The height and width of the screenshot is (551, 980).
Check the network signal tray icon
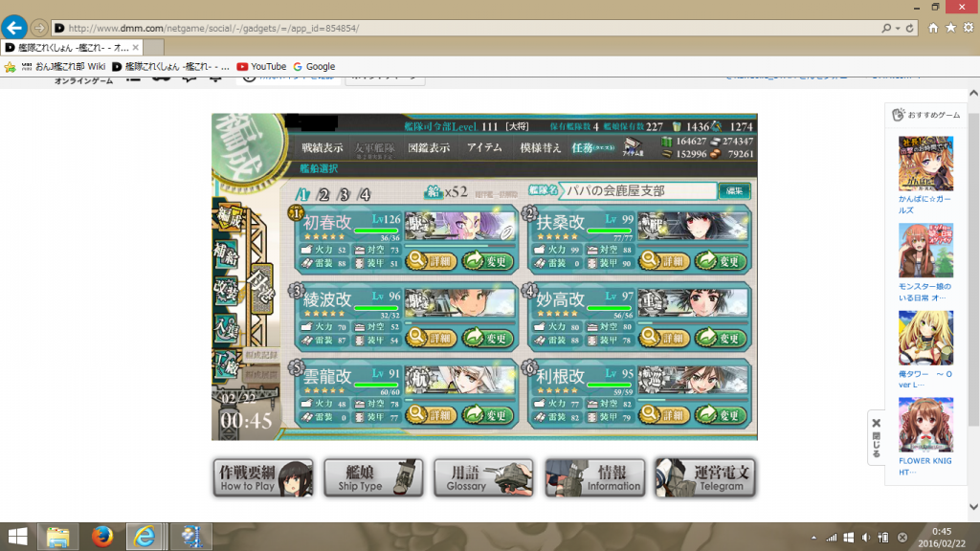pyautogui.click(x=832, y=538)
